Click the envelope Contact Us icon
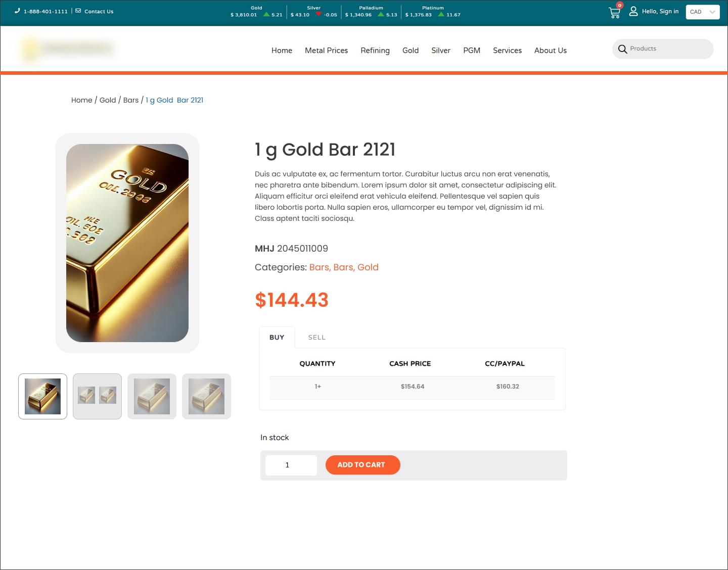This screenshot has height=570, width=728. (78, 11)
